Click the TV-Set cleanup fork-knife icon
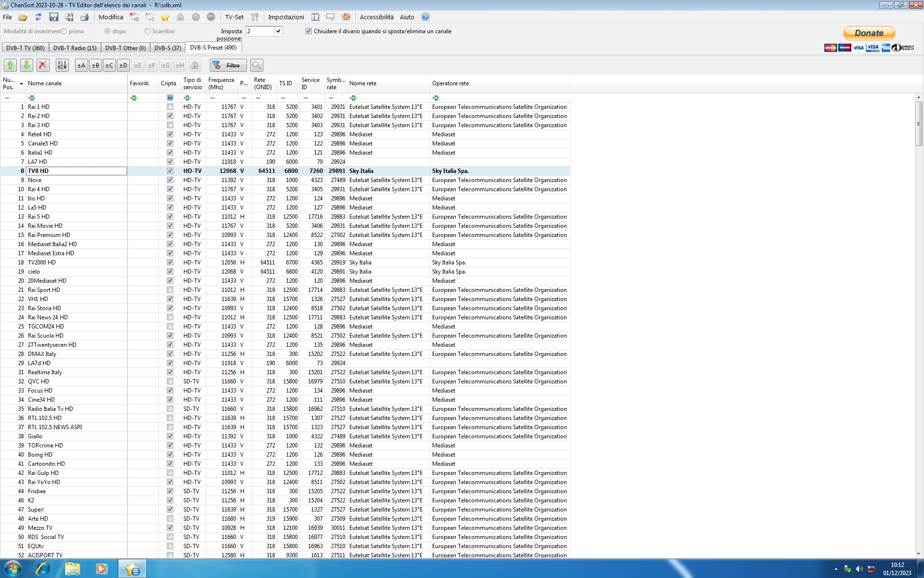 [x=255, y=17]
